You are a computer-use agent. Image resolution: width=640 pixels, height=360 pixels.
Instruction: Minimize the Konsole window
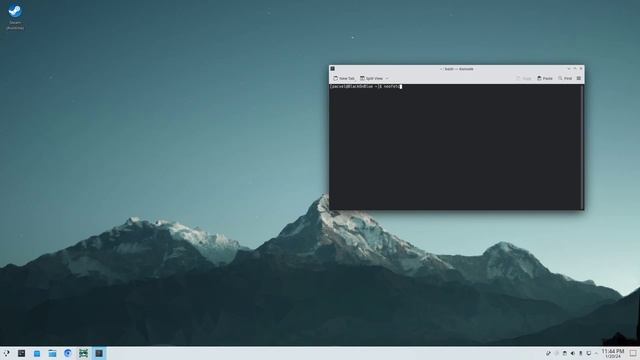pos(569,69)
